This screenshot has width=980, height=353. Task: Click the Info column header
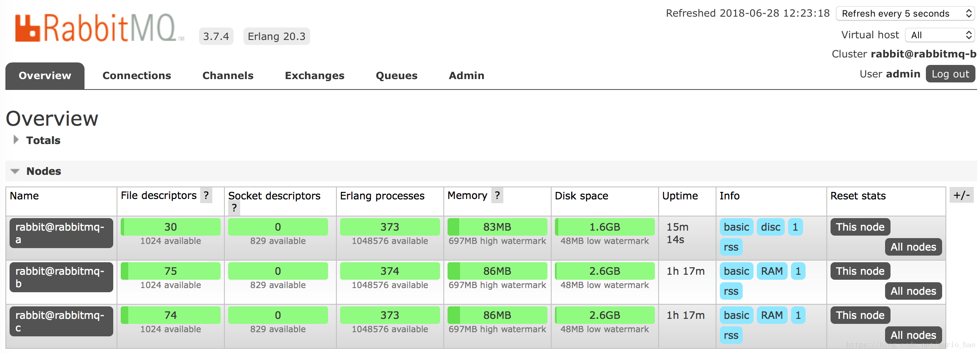coord(729,196)
